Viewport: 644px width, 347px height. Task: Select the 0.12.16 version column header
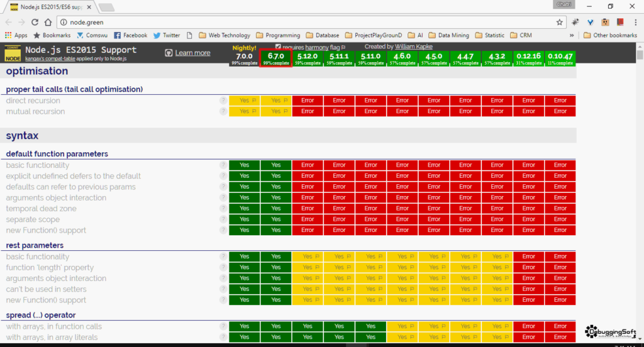point(528,58)
